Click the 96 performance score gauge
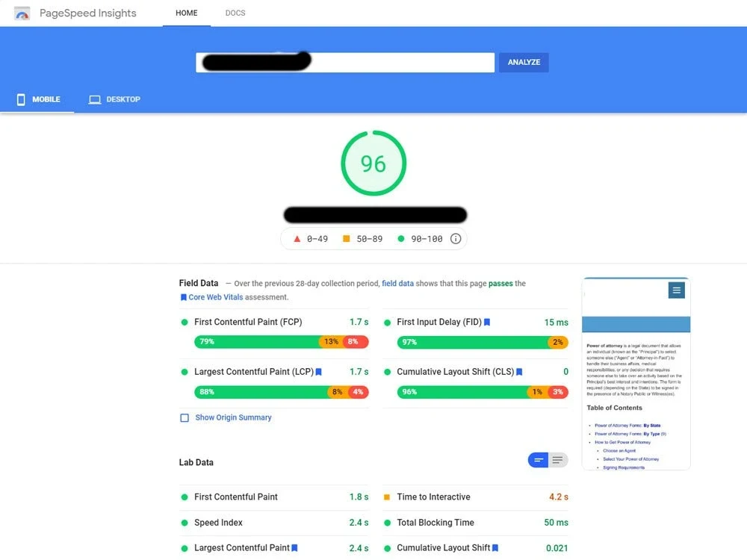This screenshot has height=560, width=747. pyautogui.click(x=373, y=164)
